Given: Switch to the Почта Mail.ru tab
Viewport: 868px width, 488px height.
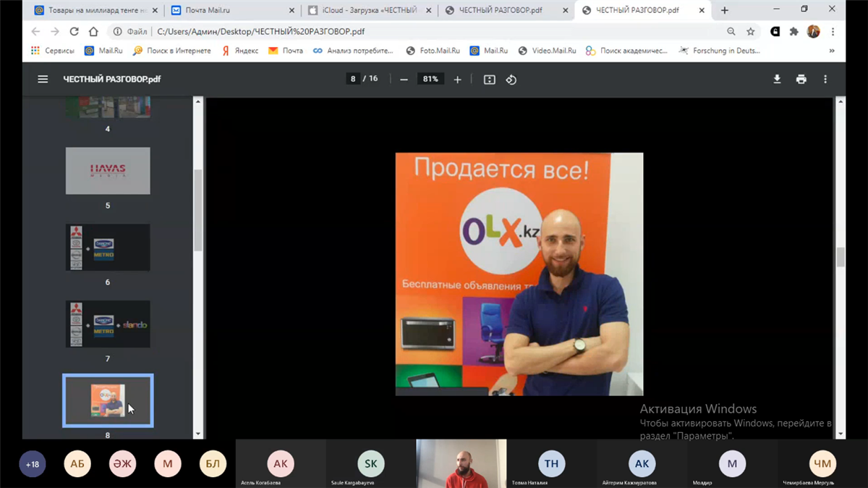Looking at the screenshot, I should coord(231,10).
